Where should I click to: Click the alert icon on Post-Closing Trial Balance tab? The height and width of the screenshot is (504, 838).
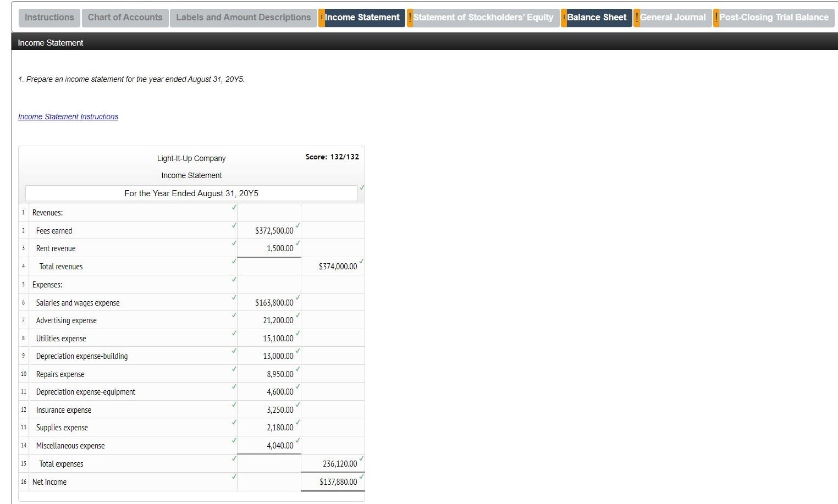[x=716, y=18]
